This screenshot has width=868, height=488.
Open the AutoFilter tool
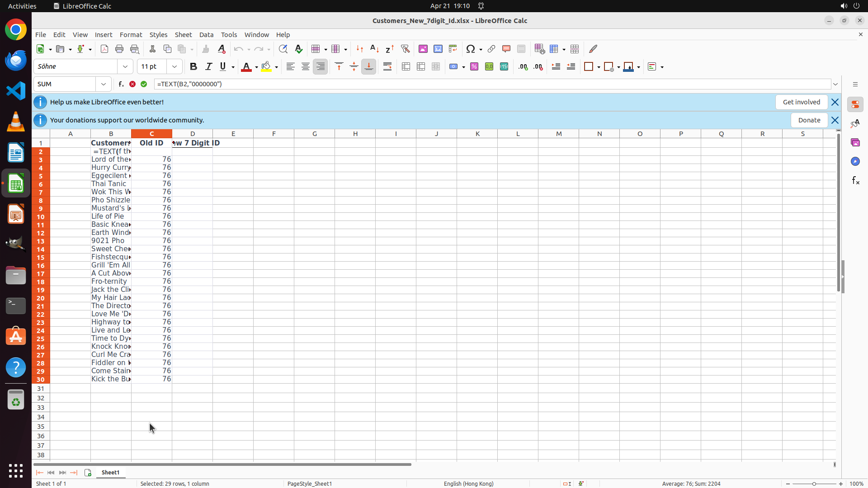tap(405, 49)
